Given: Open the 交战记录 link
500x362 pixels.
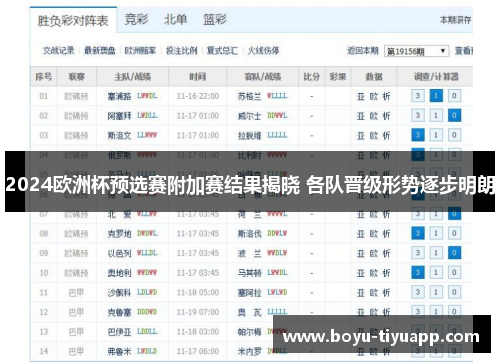Looking at the screenshot, I should point(58,51).
